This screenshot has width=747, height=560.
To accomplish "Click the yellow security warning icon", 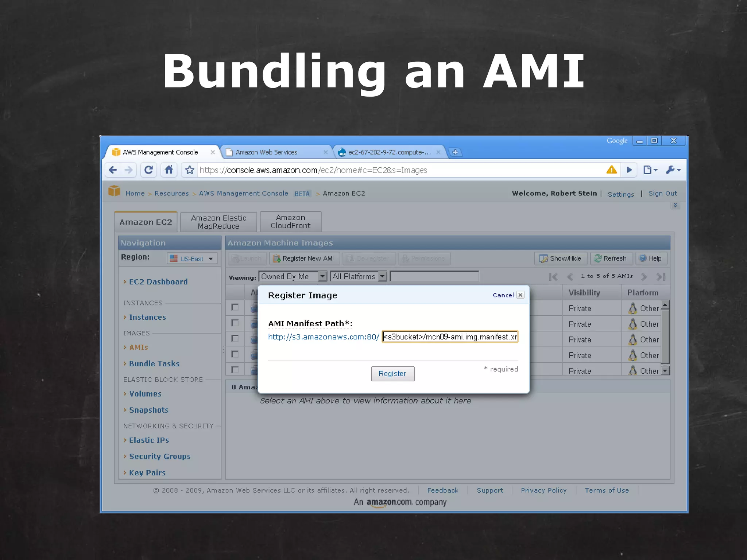I will [x=612, y=170].
